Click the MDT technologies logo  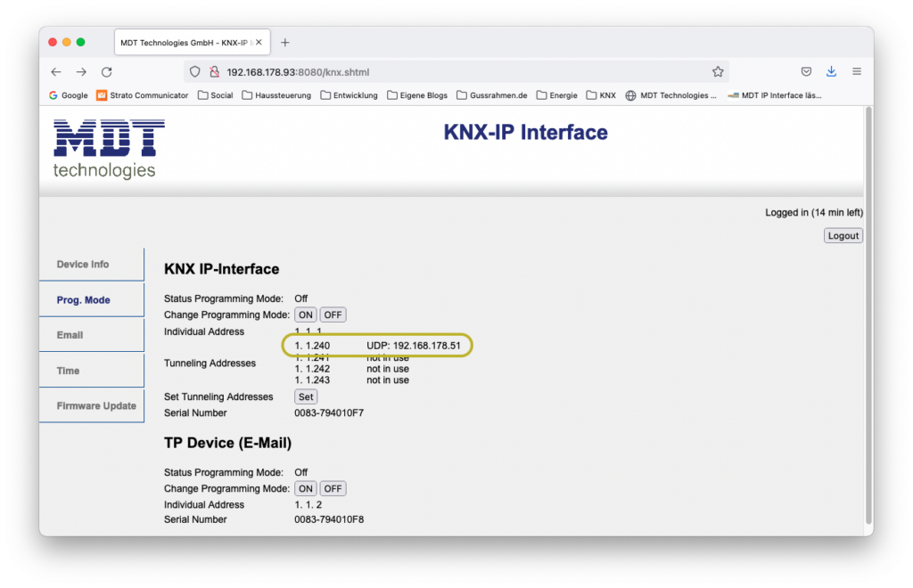coord(109,149)
